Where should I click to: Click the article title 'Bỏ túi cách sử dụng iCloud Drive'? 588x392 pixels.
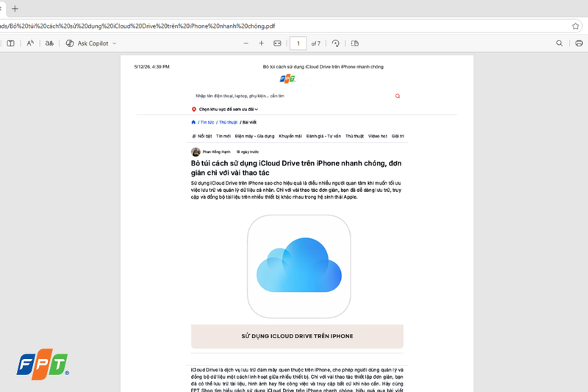pos(296,168)
